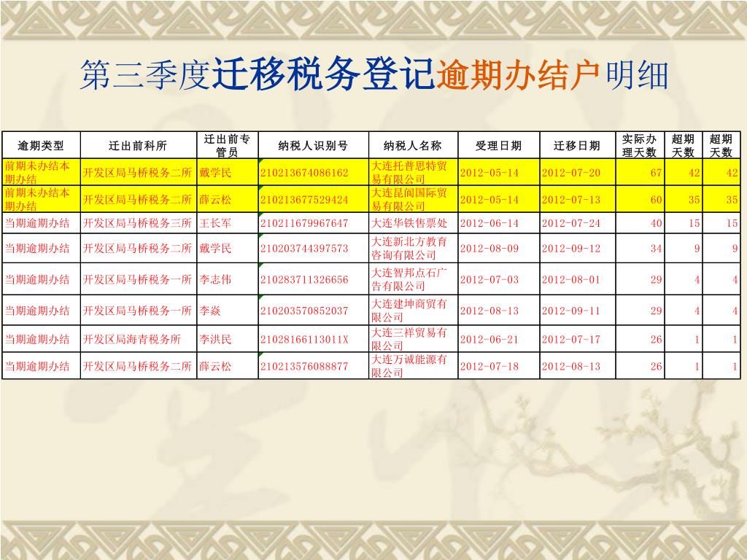
Task: Select the 受理日期 column header
Action: (x=498, y=146)
